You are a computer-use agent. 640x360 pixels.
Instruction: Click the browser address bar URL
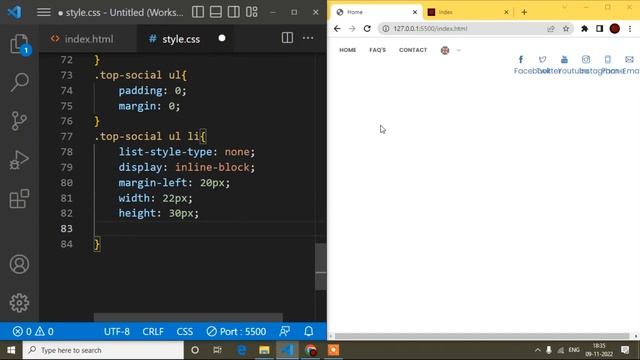430,29
